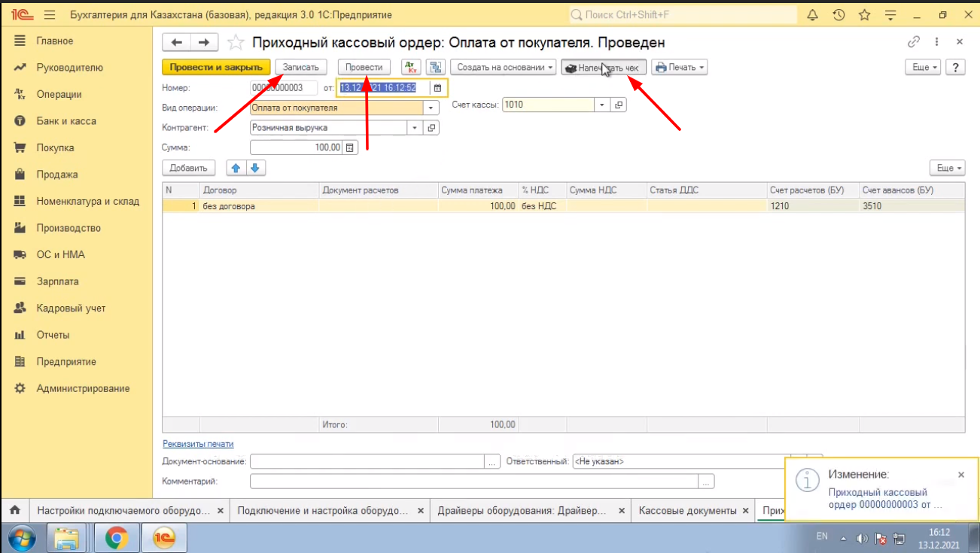Open Создать на основании dropdown
Screen dimensions: 980x553
pyautogui.click(x=503, y=67)
